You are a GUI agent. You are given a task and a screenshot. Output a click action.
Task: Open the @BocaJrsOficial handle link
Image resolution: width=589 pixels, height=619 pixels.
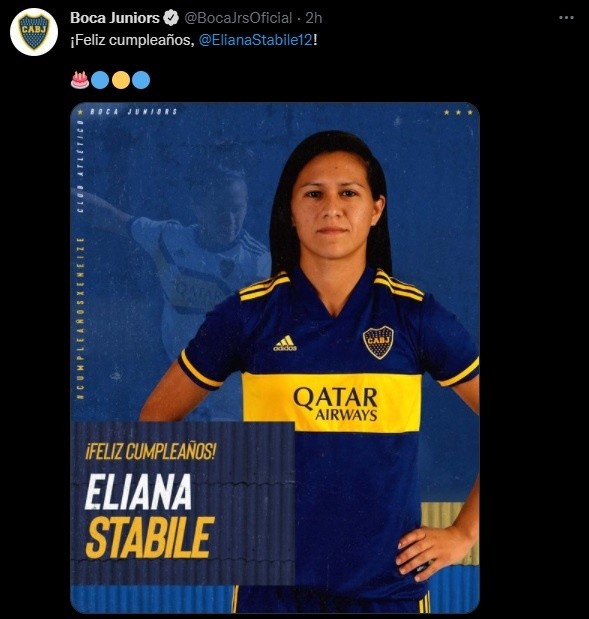point(238,18)
